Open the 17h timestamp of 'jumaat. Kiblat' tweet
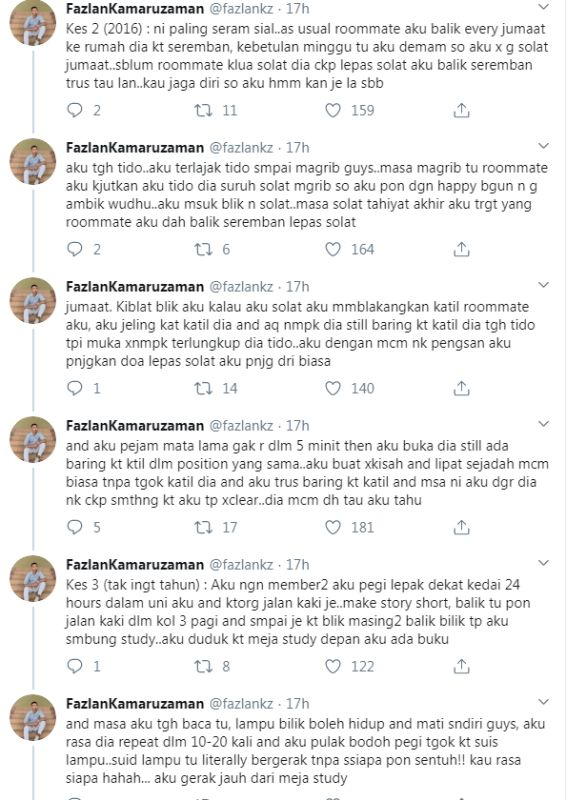This screenshot has width=567, height=800. 298,287
